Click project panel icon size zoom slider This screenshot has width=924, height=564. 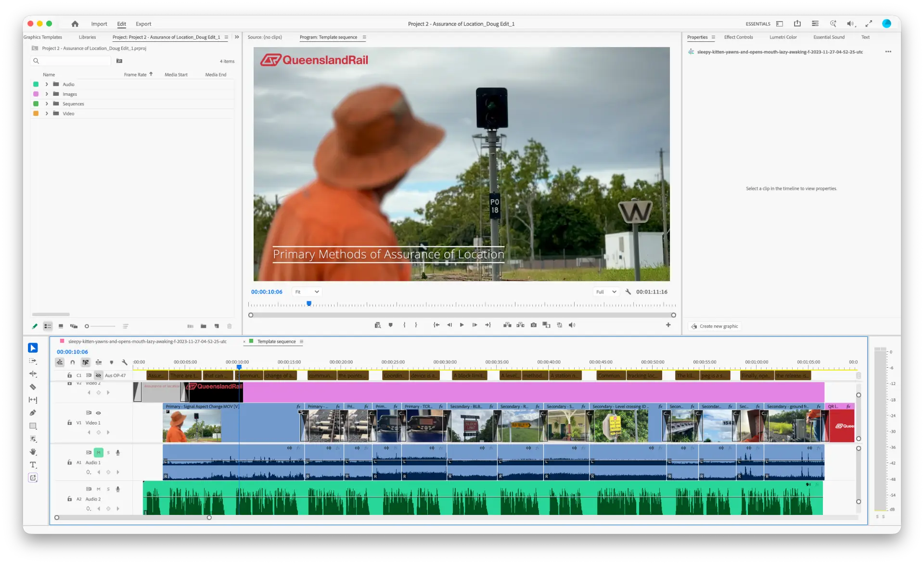100,326
